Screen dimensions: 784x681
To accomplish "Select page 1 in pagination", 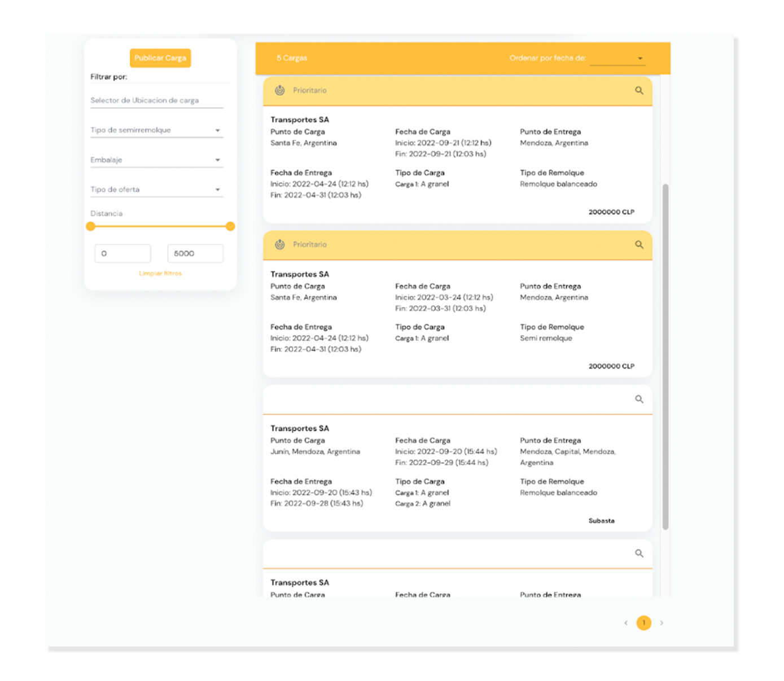I will [x=643, y=623].
